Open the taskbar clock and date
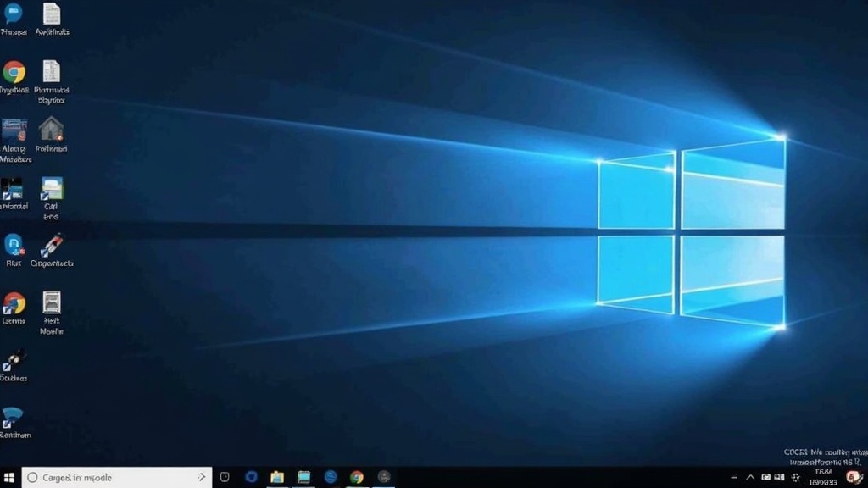 pyautogui.click(x=822, y=477)
